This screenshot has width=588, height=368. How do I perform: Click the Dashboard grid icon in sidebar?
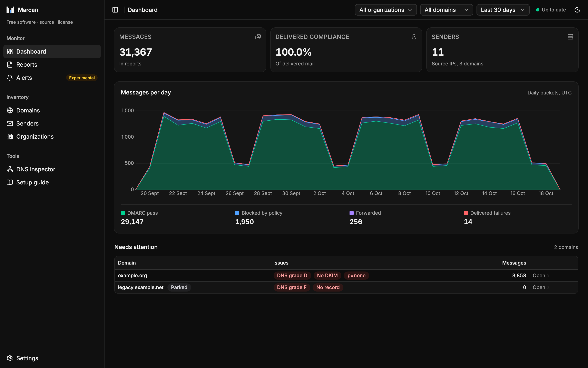pyautogui.click(x=10, y=52)
